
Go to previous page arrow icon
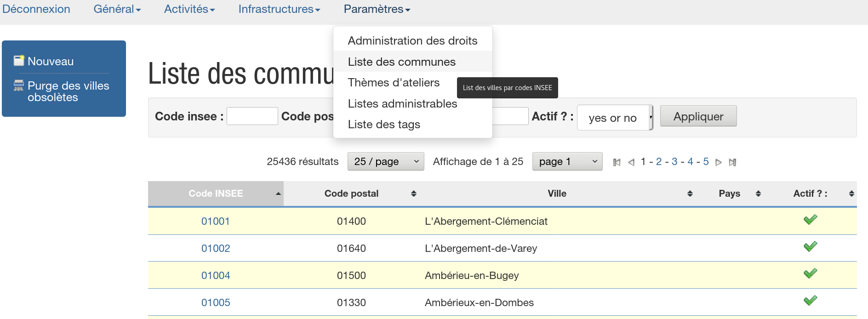click(631, 162)
